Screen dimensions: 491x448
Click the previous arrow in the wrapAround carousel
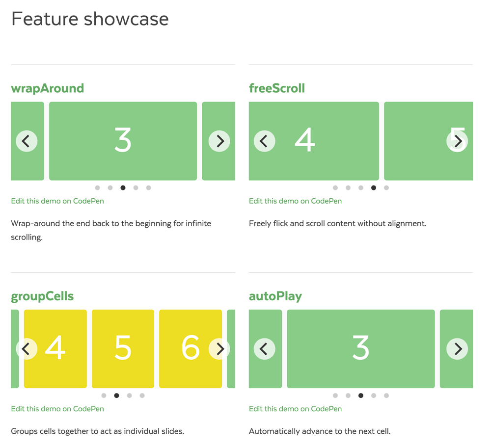27,141
